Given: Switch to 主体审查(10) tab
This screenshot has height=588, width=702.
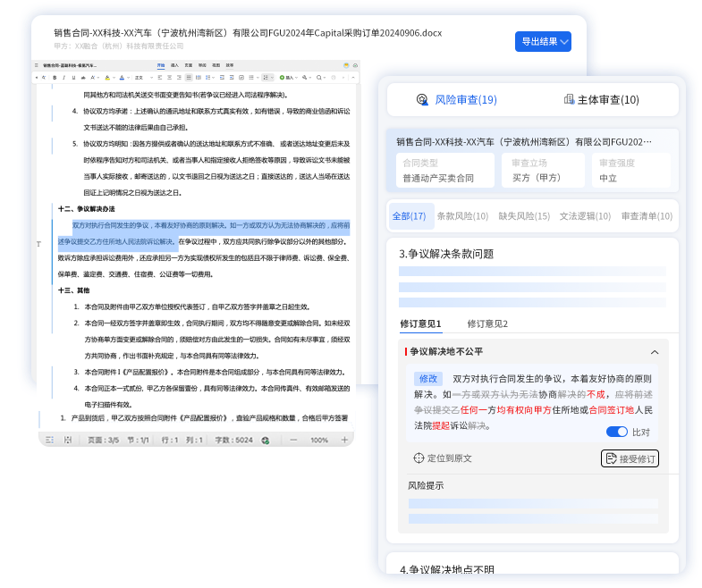Looking at the screenshot, I should [601, 100].
